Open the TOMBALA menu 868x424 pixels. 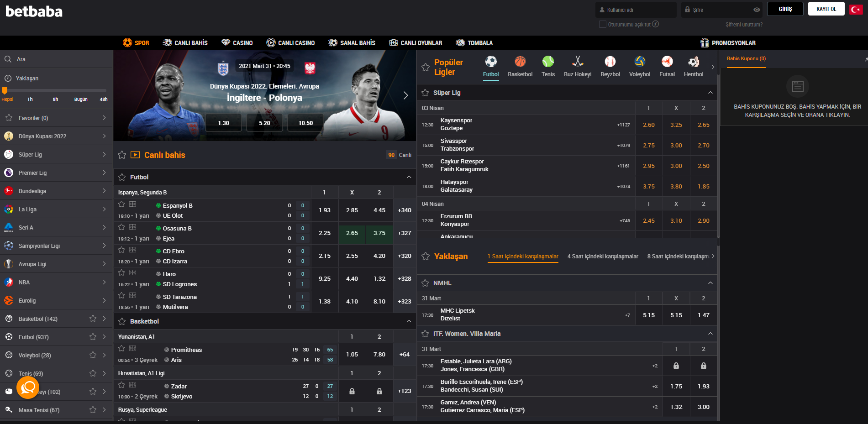click(x=474, y=43)
